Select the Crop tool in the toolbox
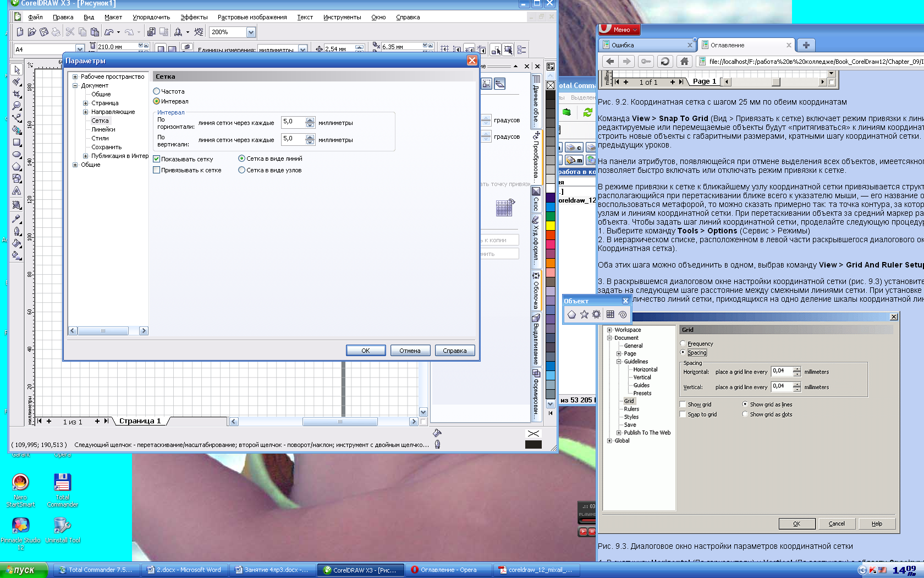This screenshot has height=578, width=924. click(16, 94)
